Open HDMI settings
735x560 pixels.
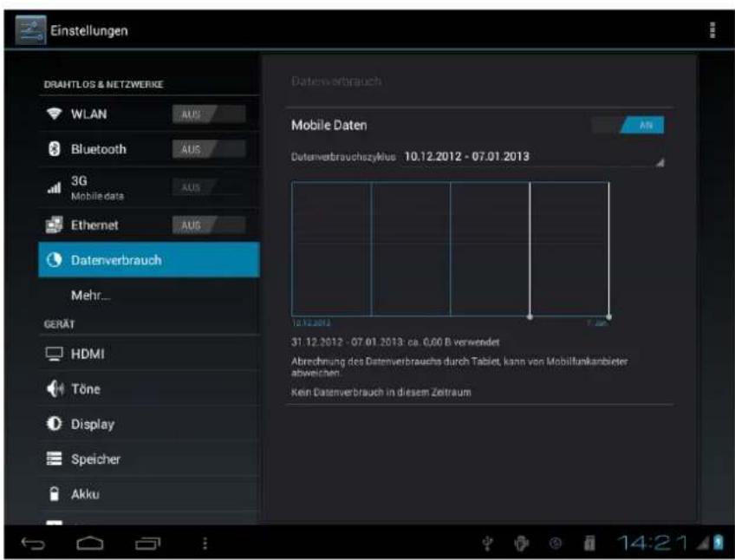[x=149, y=354]
